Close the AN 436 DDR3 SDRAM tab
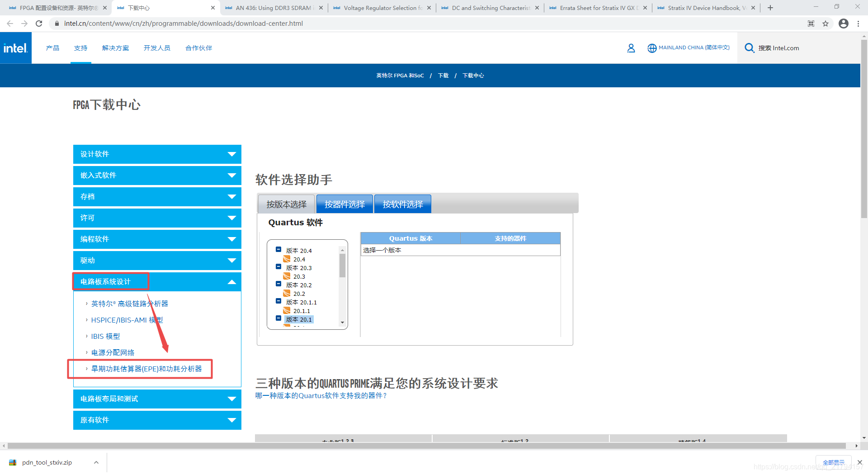This screenshot has height=475, width=868. 321,8
